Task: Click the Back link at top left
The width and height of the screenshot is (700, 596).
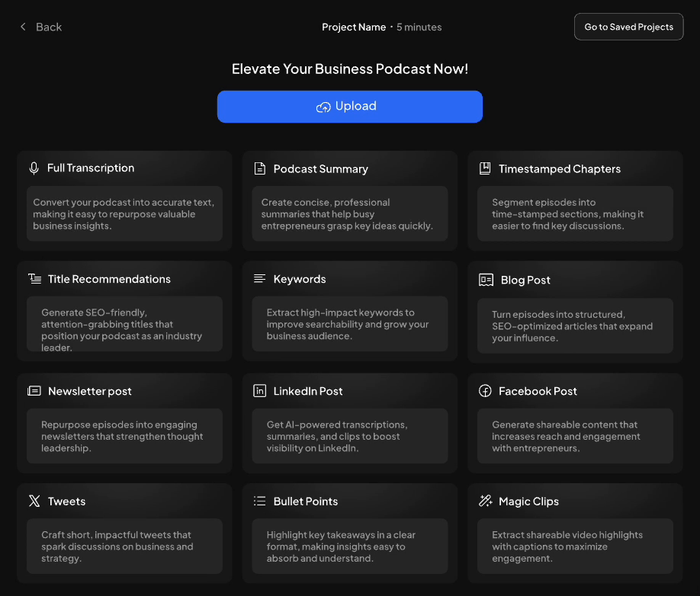Action: 49,27
